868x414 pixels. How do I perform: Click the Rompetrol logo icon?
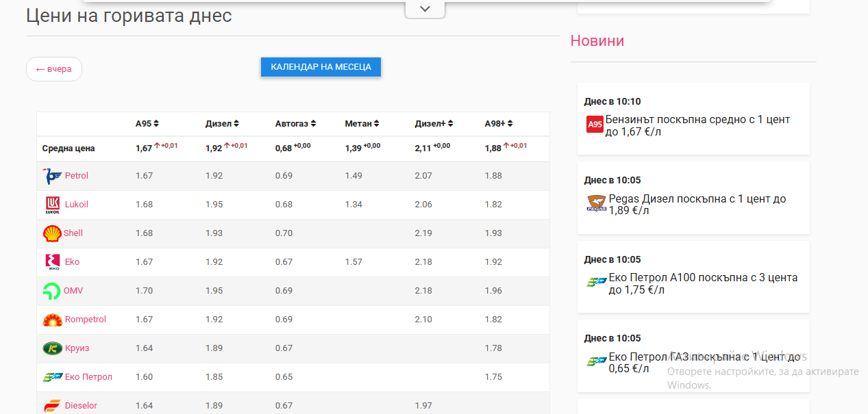click(53, 320)
